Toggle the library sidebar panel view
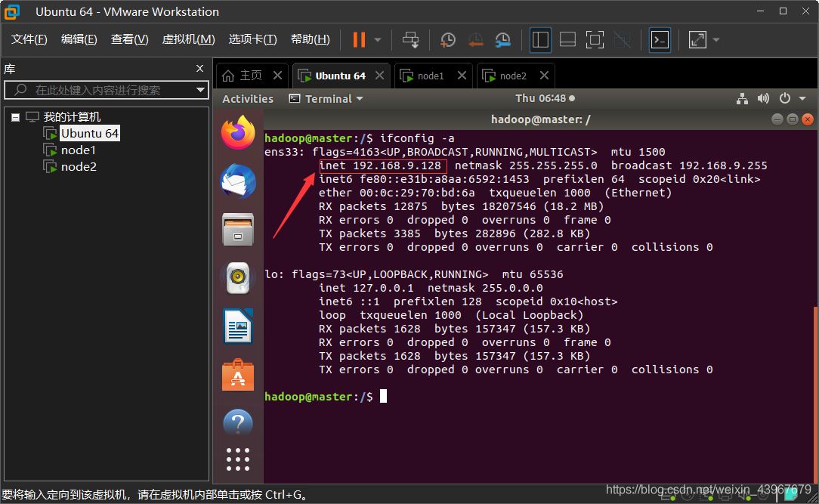819x504 pixels. [x=540, y=39]
